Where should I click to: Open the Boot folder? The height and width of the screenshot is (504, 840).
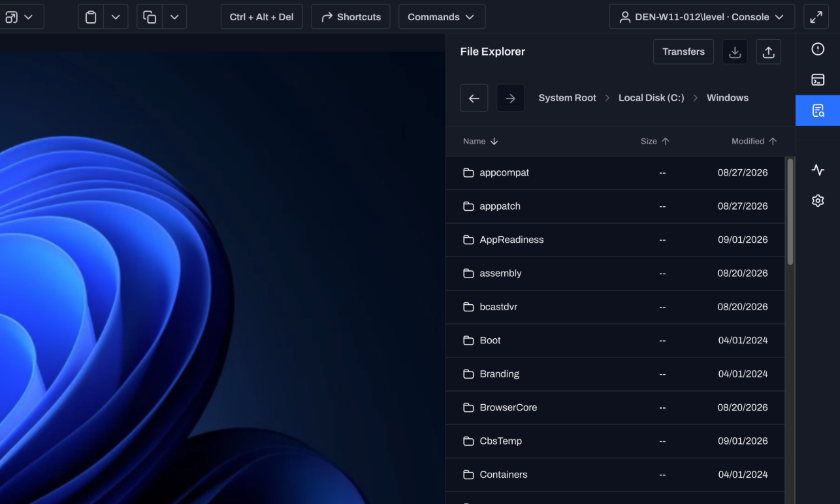615,341
